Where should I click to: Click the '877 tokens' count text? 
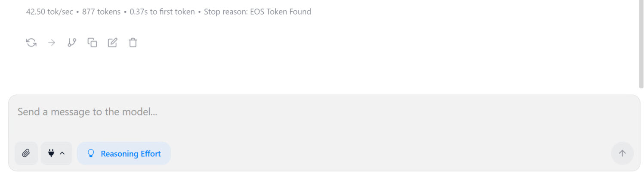click(x=101, y=12)
